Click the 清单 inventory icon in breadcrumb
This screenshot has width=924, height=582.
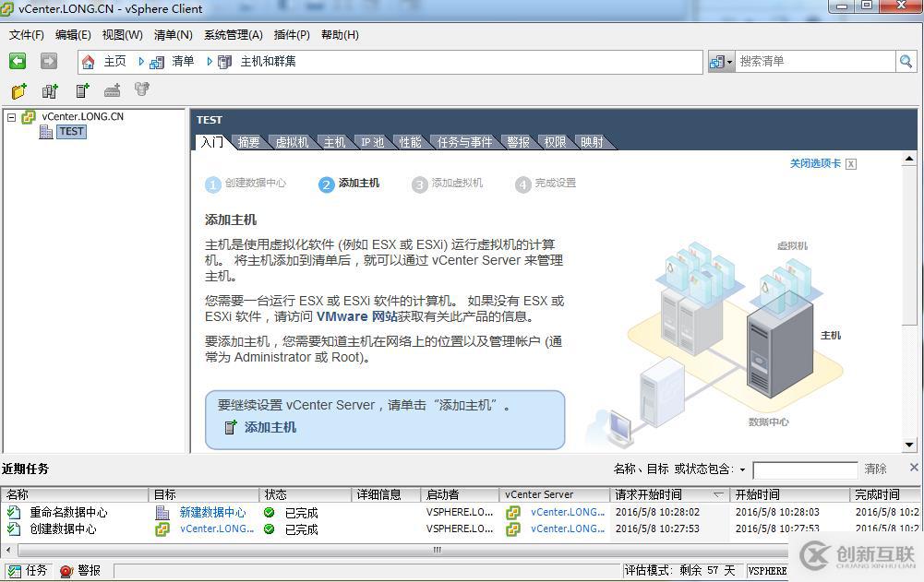tap(157, 62)
